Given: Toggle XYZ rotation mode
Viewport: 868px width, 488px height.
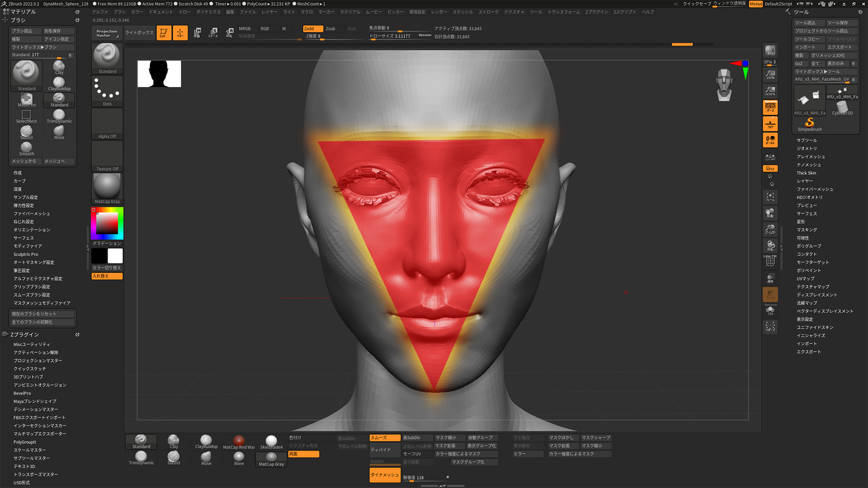Looking at the screenshot, I should [x=770, y=169].
